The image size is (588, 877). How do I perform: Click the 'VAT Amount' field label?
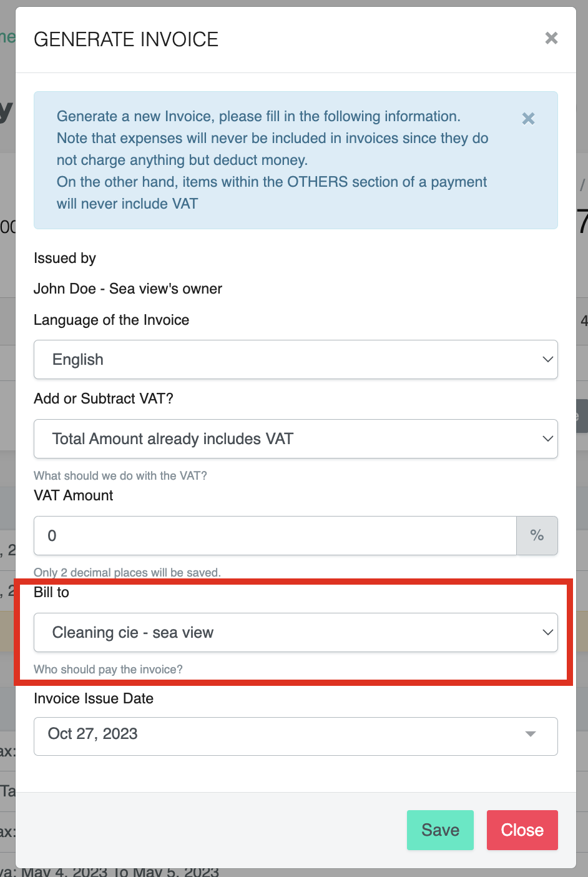coord(74,495)
